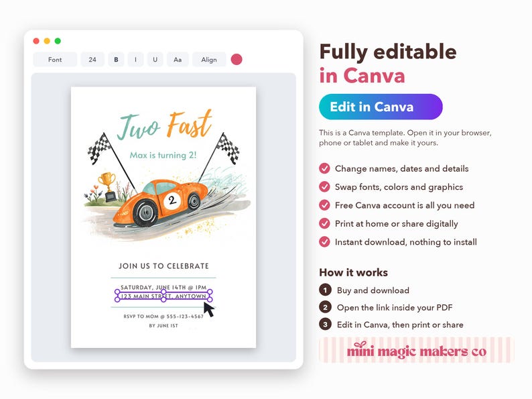Open the Font selector in the toolbar
The width and height of the screenshot is (532, 399).
pyautogui.click(x=55, y=60)
